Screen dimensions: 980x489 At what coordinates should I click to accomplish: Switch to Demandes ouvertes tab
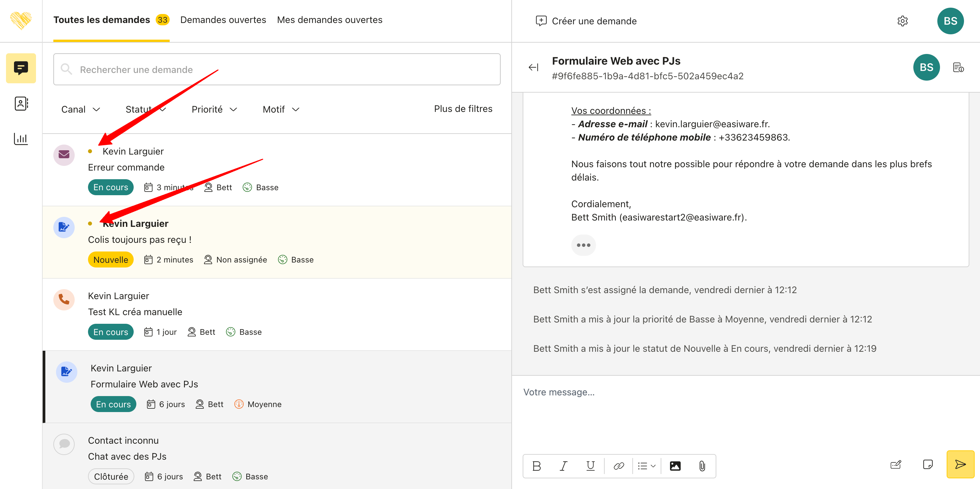pyautogui.click(x=223, y=20)
